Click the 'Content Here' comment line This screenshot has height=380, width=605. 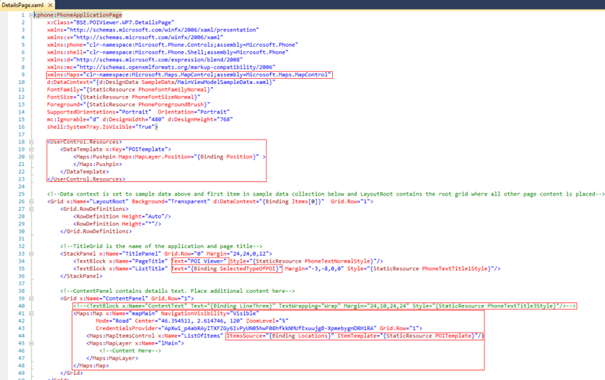[x=130, y=351]
